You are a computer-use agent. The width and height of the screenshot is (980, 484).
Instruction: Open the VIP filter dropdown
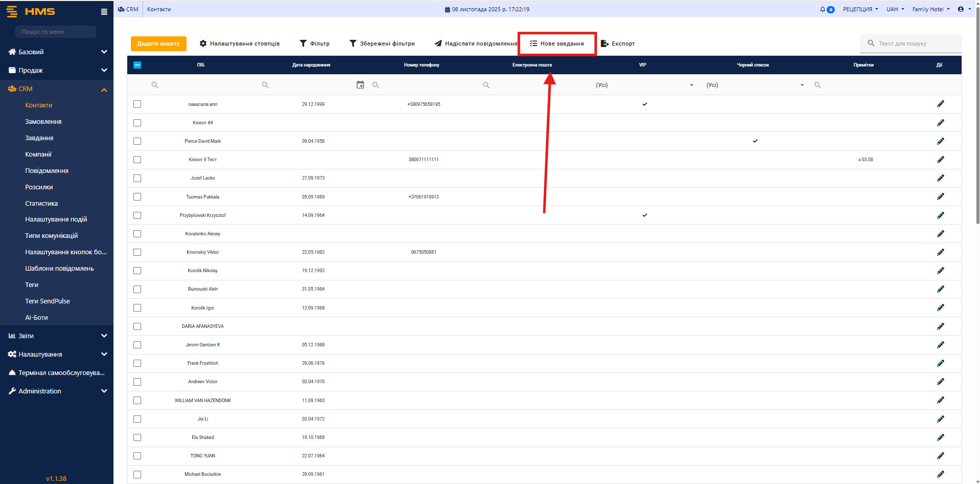tap(644, 85)
